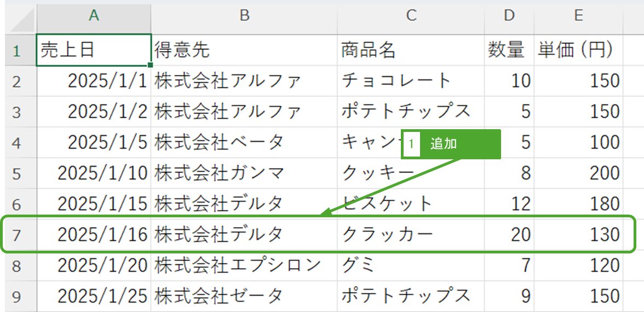Click the 得意先 header cell
Image resolution: width=644 pixels, height=312 pixels.
click(244, 50)
